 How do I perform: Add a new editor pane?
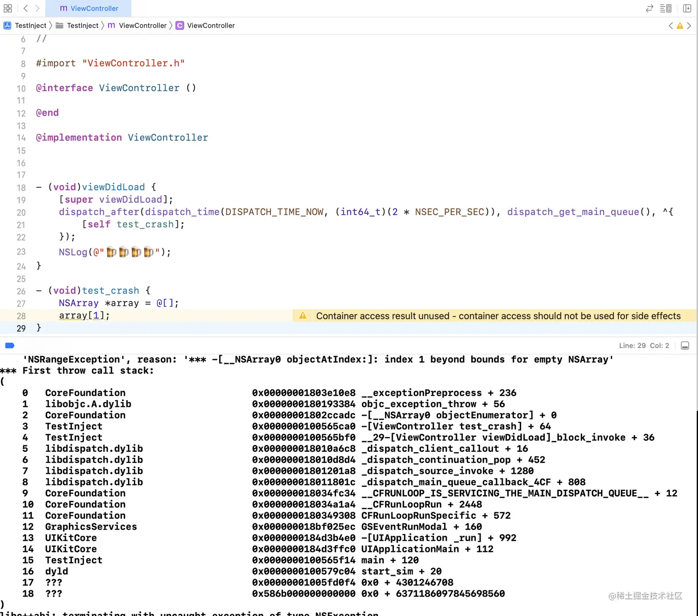[x=687, y=8]
